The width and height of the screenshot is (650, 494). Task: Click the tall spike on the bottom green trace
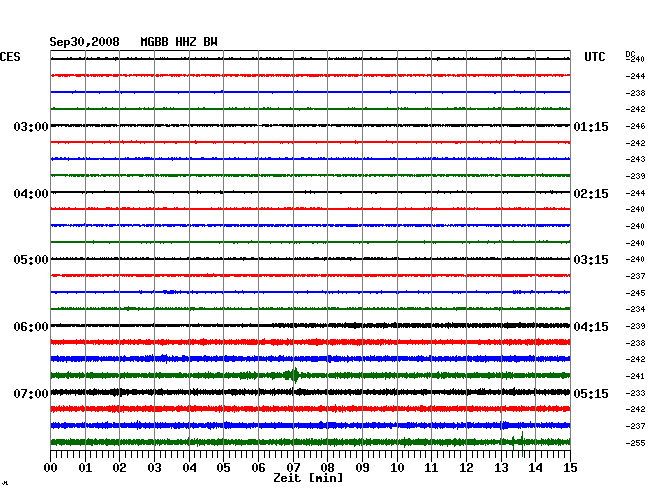[522, 443]
